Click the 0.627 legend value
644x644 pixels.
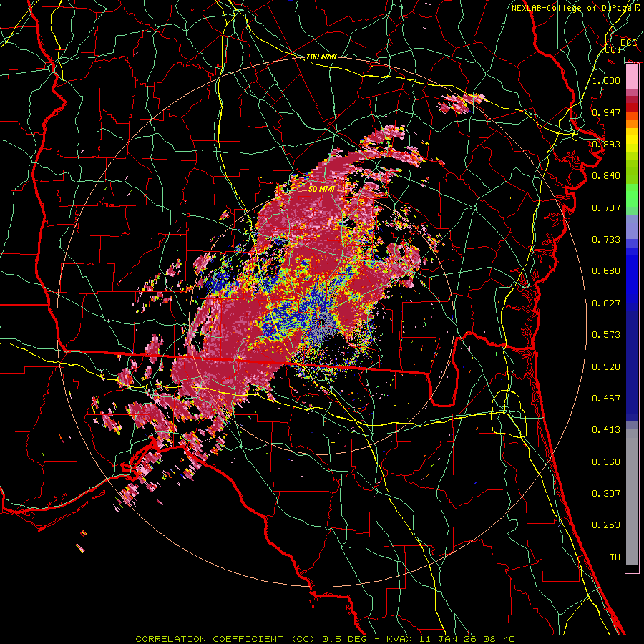click(x=606, y=303)
